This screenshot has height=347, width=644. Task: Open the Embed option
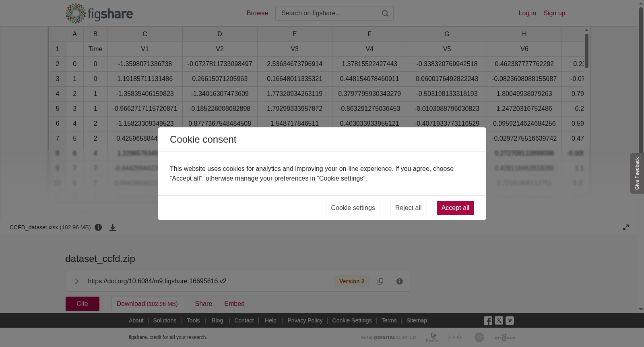[234, 304]
